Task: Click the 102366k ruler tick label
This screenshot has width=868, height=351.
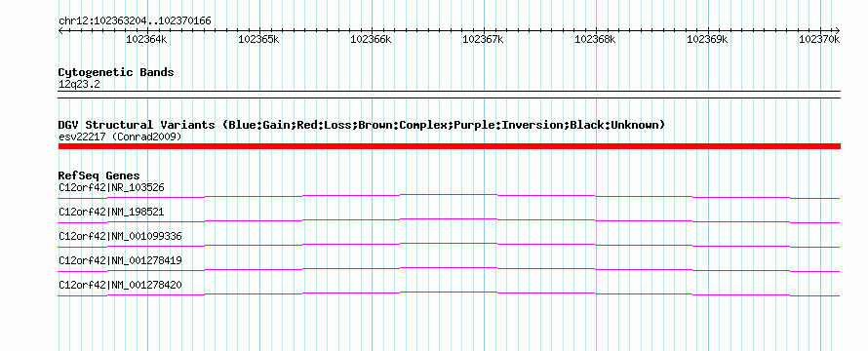Action: tap(371, 39)
